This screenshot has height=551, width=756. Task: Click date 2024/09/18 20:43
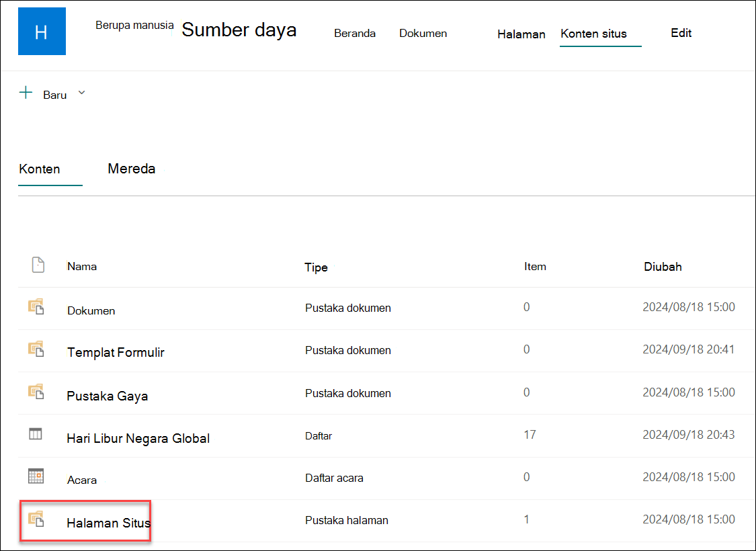point(689,435)
